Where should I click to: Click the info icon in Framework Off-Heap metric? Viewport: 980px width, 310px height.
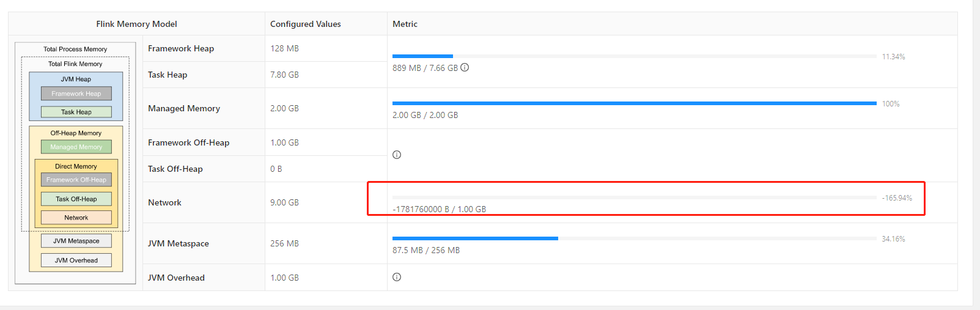(x=397, y=155)
